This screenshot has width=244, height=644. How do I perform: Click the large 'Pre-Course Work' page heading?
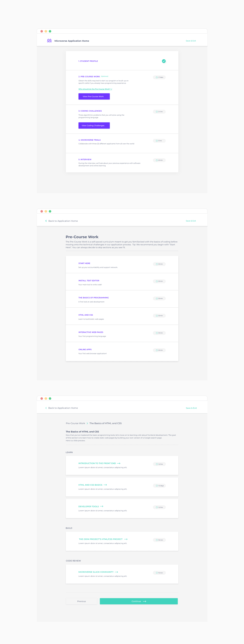tap(82, 237)
